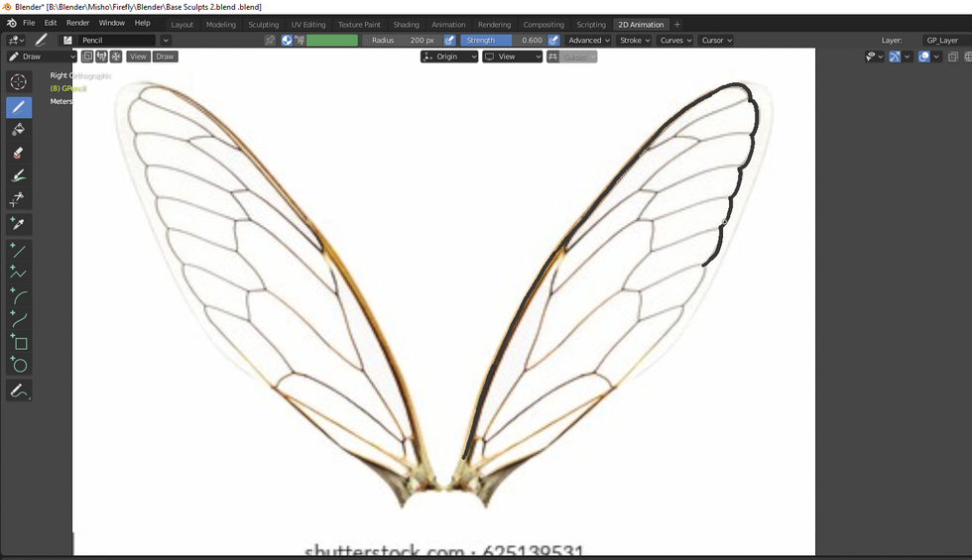Open the Origin stroke placement dropdown
Viewport: 972px width, 560px height.
point(449,56)
